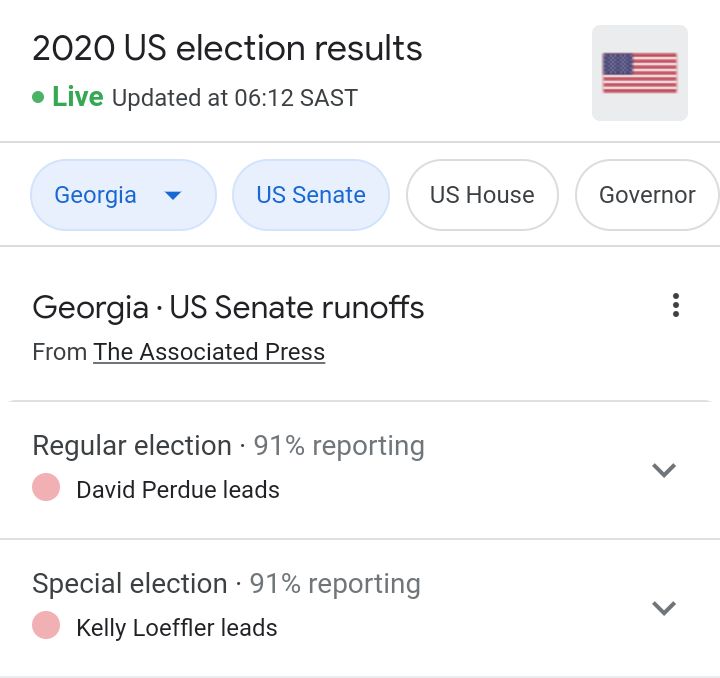Image resolution: width=720 pixels, height=678 pixels.
Task: Click the "Kelly Loeffler leads" text
Action: point(177,628)
